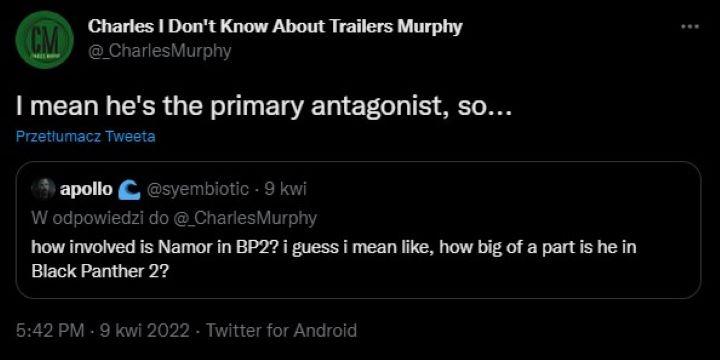The image size is (720, 360).
Task: Click the blue wave emoji beside apollo
Action: tap(129, 190)
